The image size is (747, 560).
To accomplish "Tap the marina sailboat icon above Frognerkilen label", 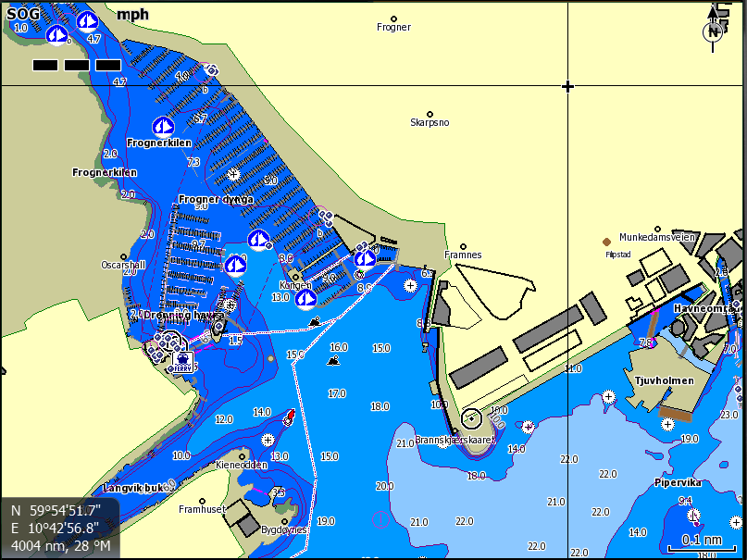I will tap(163, 126).
